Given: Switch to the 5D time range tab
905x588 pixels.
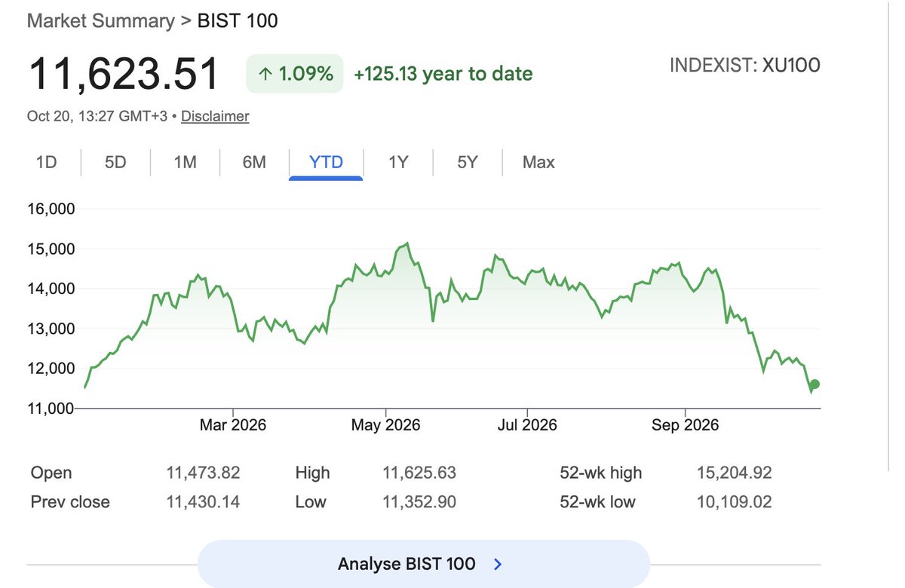Looking at the screenshot, I should coord(115,162).
